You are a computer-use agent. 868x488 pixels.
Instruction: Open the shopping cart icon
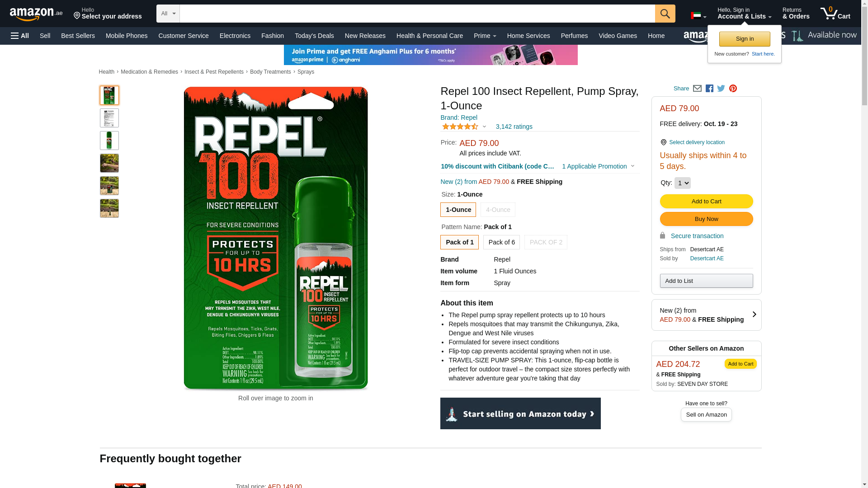click(835, 14)
